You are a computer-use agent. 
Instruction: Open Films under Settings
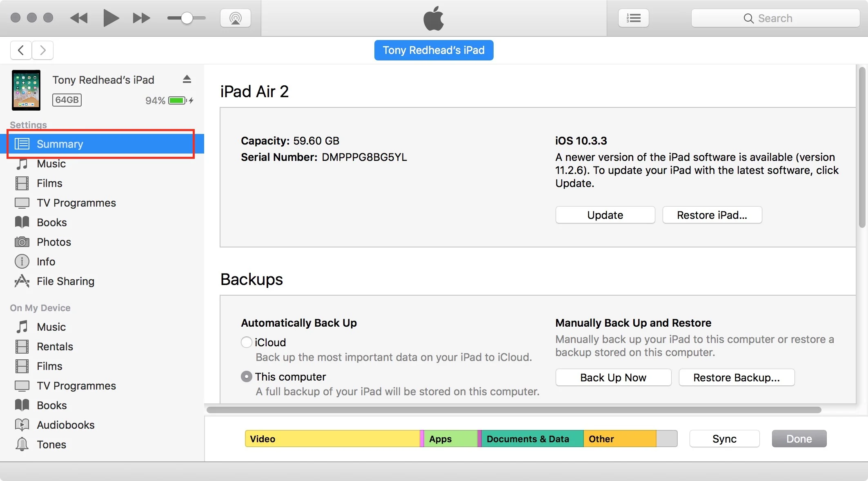[x=102, y=183]
